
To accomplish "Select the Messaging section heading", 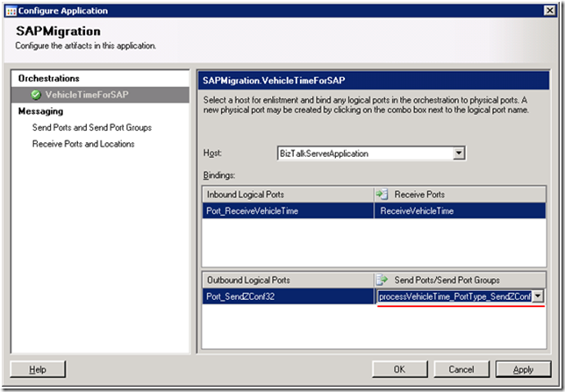I will 42,111.
